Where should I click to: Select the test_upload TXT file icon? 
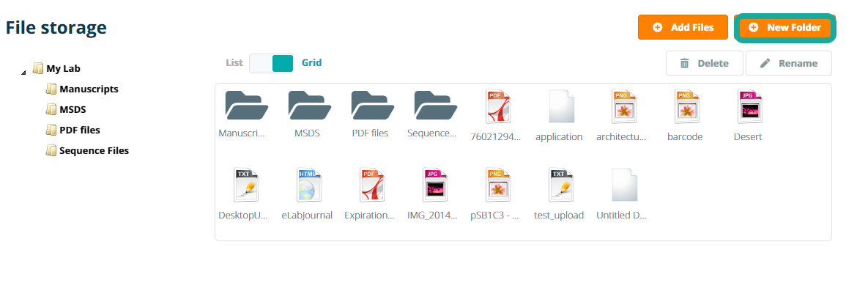559,185
